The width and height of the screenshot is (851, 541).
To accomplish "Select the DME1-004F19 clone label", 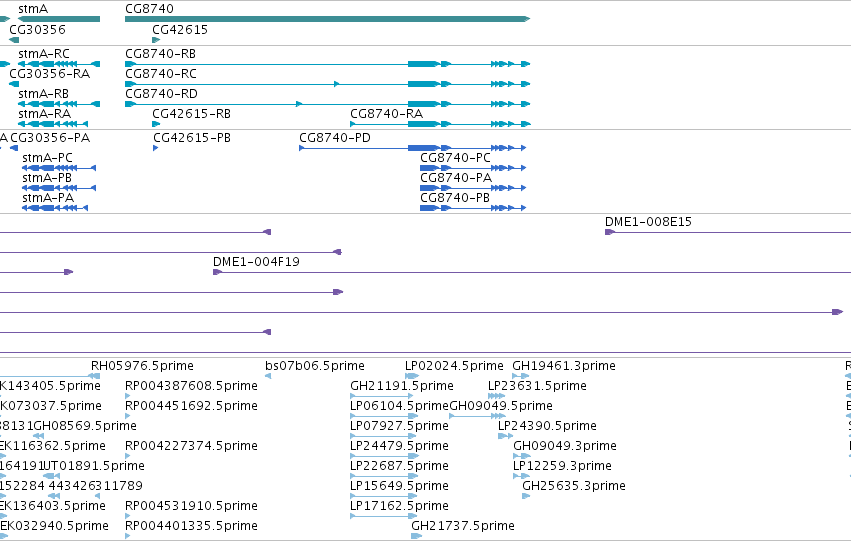I will 256,262.
